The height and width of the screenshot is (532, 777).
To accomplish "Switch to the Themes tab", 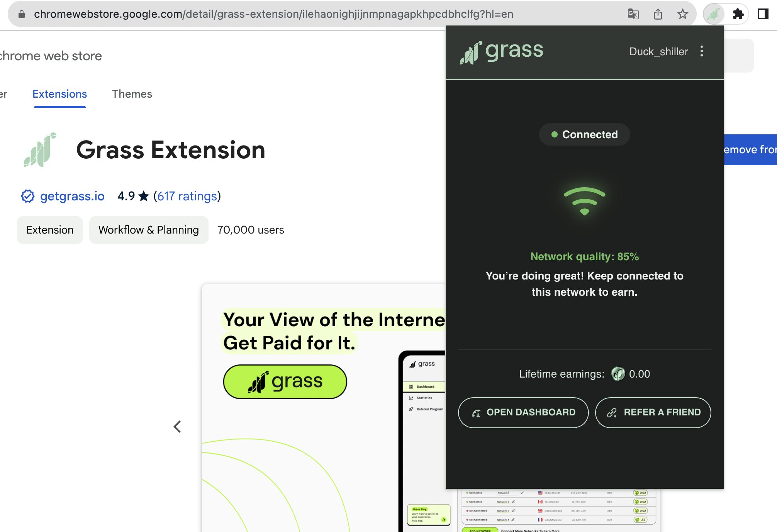I will 132,94.
